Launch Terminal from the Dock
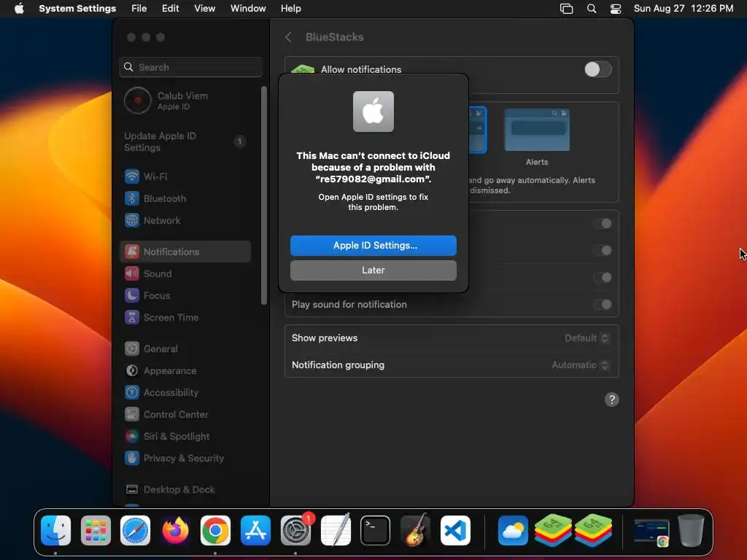Viewport: 747px width, 560px height. [x=375, y=530]
